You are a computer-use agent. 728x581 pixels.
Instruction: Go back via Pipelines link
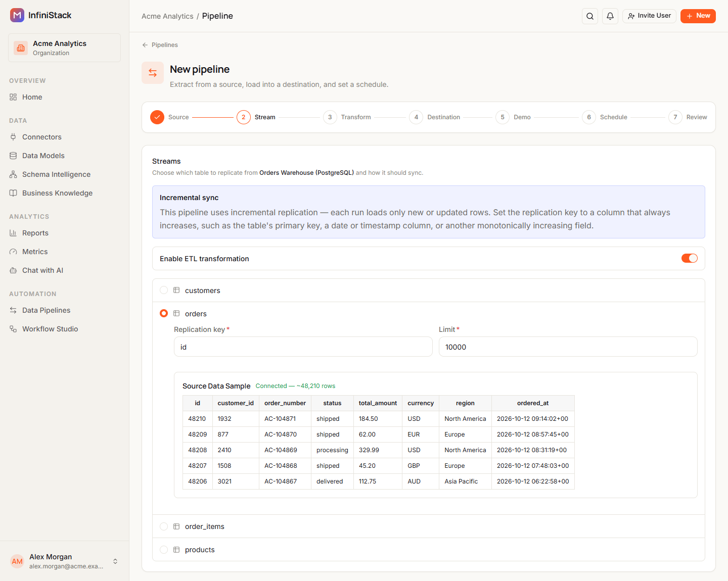pos(160,45)
